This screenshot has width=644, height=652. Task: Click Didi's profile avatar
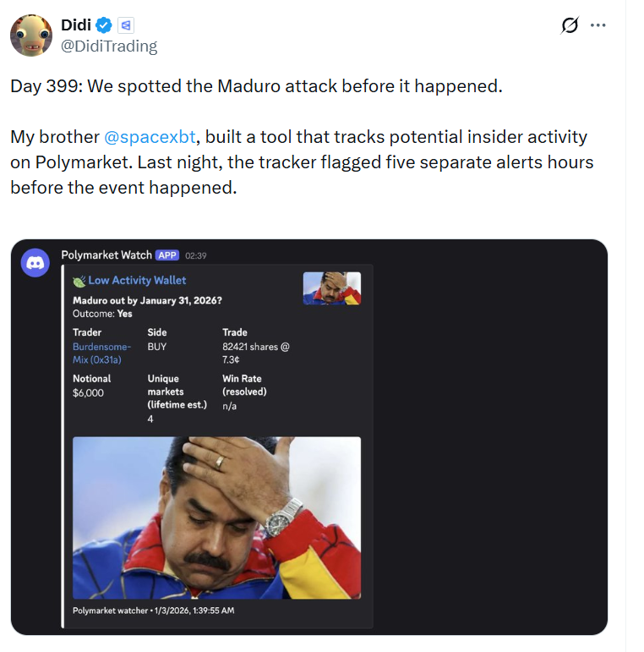tap(31, 36)
